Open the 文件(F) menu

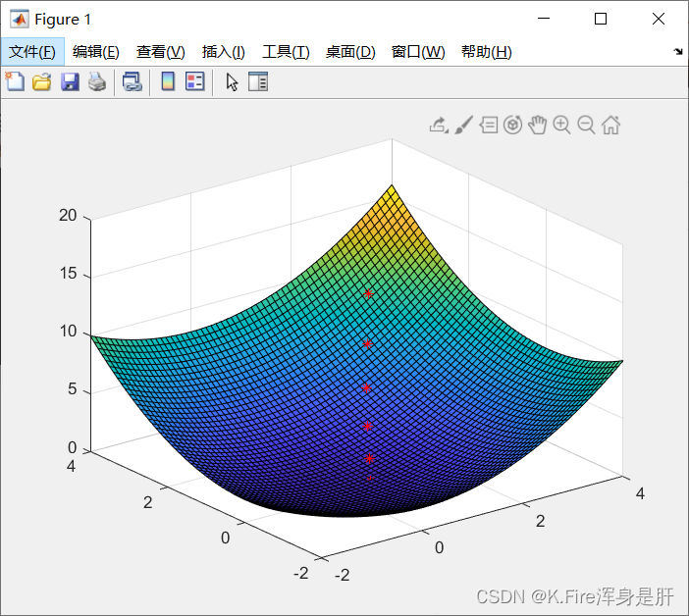pyautogui.click(x=32, y=52)
